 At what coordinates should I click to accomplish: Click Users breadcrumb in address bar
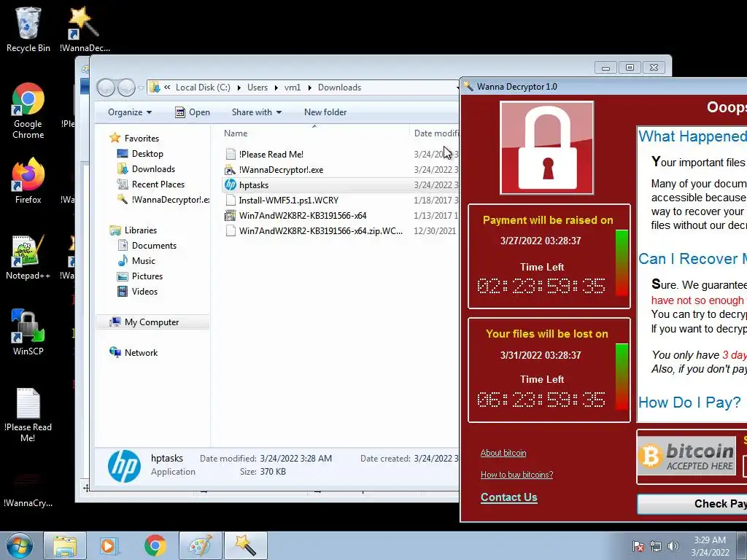point(258,87)
